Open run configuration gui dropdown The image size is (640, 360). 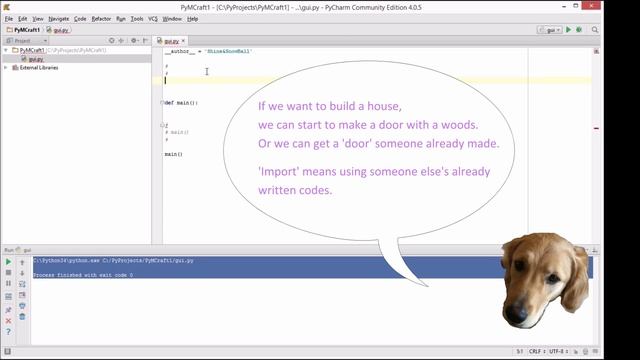(x=550, y=30)
